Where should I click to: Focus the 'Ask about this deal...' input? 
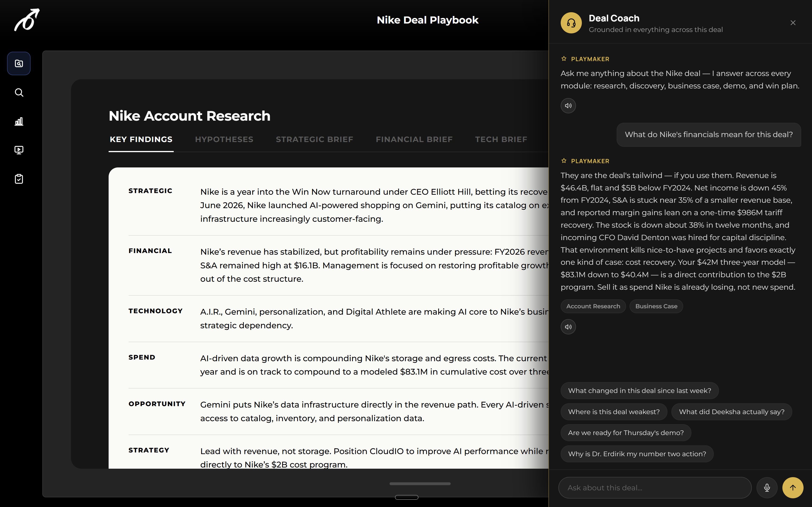tap(654, 487)
